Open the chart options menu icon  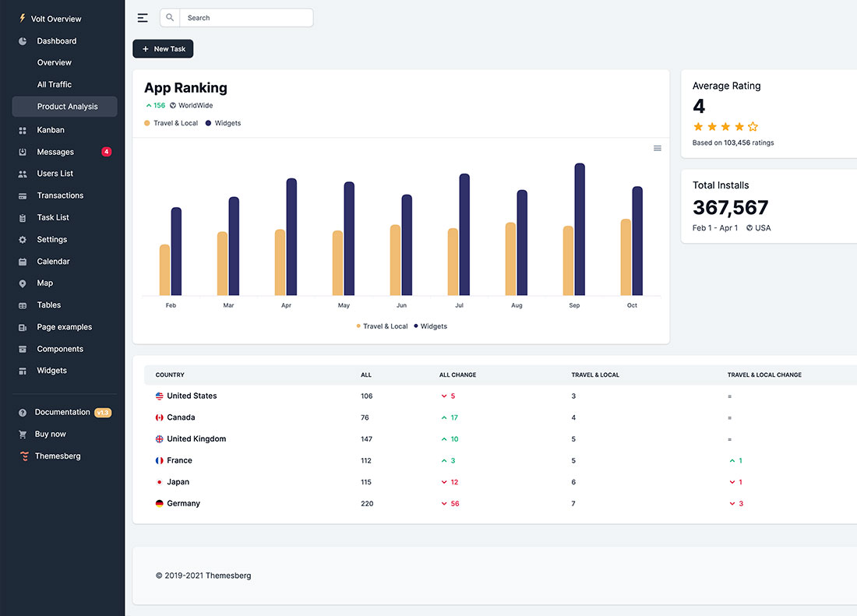pyautogui.click(x=657, y=147)
